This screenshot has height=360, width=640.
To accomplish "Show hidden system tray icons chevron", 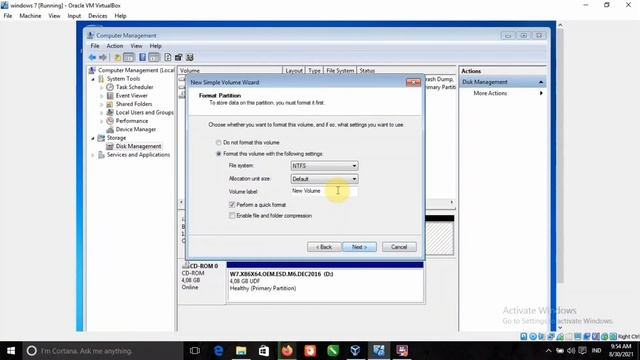I will pyautogui.click(x=548, y=351).
